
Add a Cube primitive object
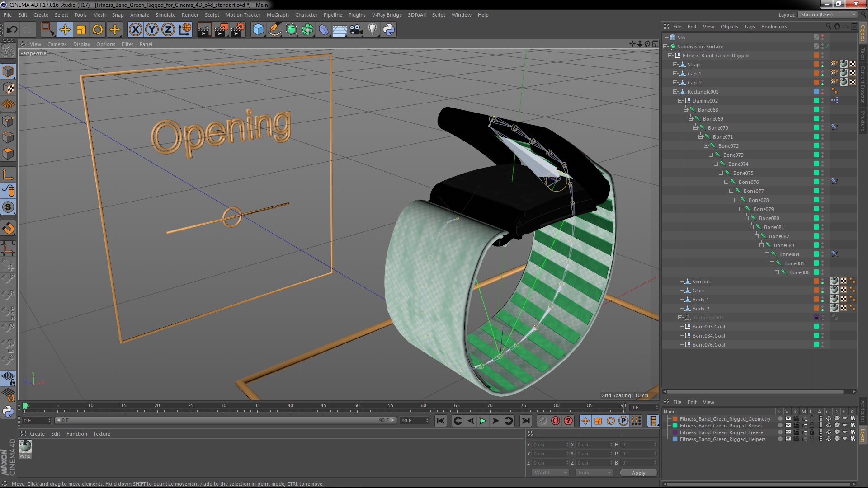point(258,30)
